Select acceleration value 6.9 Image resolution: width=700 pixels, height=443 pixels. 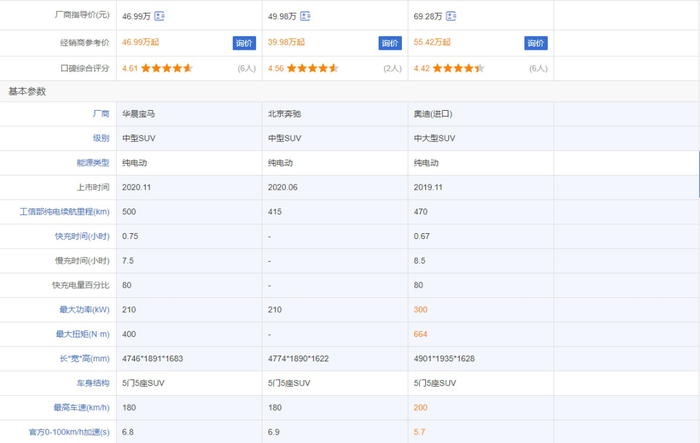tap(274, 432)
